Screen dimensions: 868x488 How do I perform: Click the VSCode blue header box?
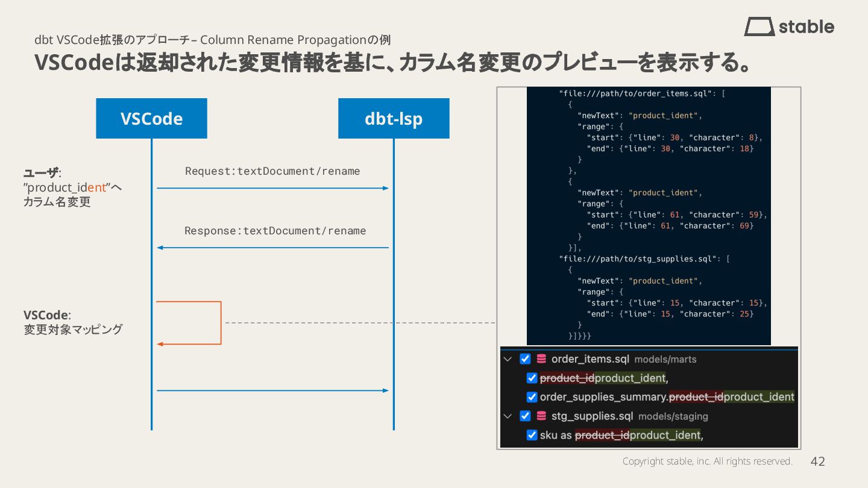(x=151, y=119)
